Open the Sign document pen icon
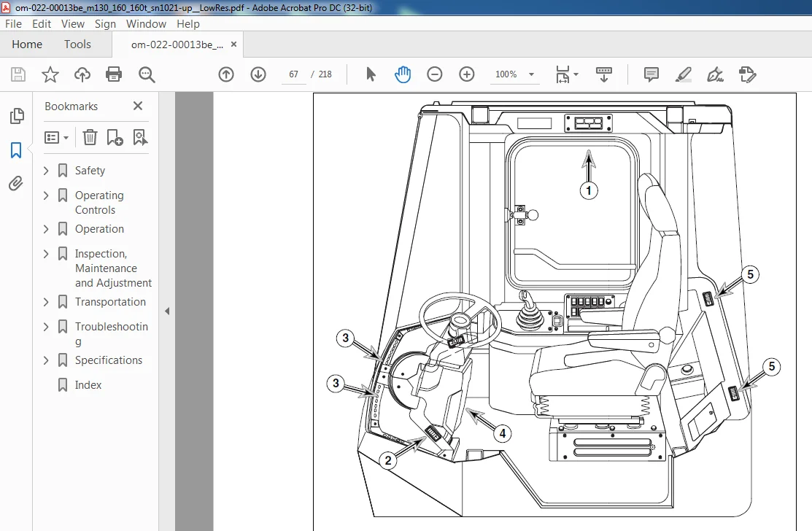Screen dimensions: 812x531 coord(716,74)
